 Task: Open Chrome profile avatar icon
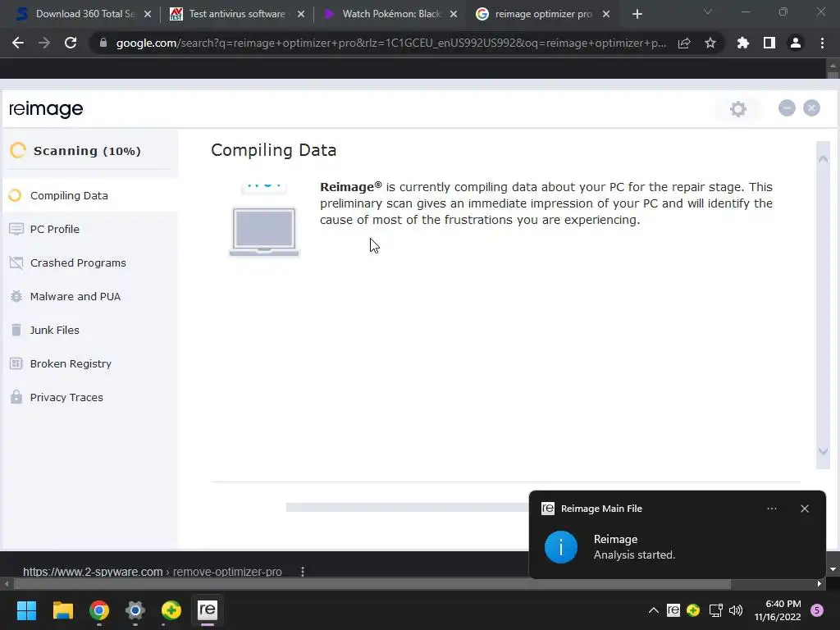click(796, 43)
